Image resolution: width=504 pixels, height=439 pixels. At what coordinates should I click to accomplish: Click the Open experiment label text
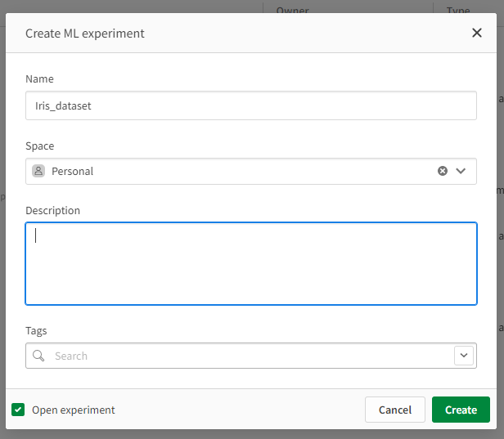74,410
